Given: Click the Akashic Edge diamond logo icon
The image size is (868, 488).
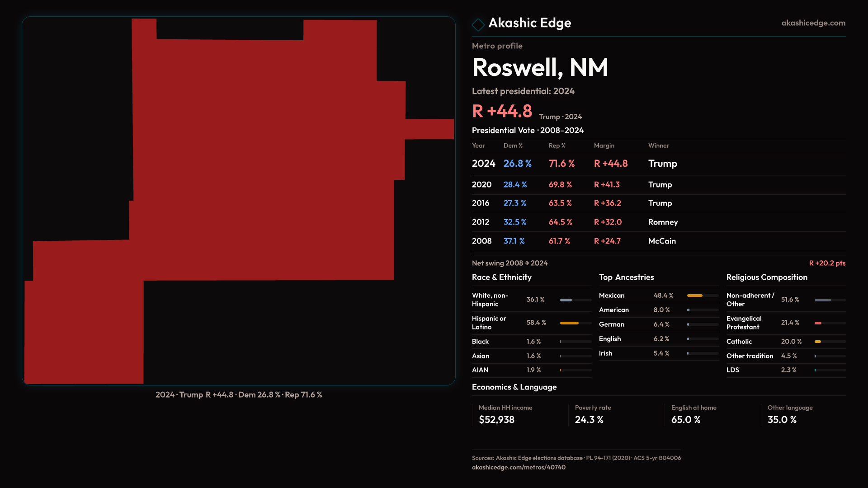Looking at the screenshot, I should pos(478,24).
